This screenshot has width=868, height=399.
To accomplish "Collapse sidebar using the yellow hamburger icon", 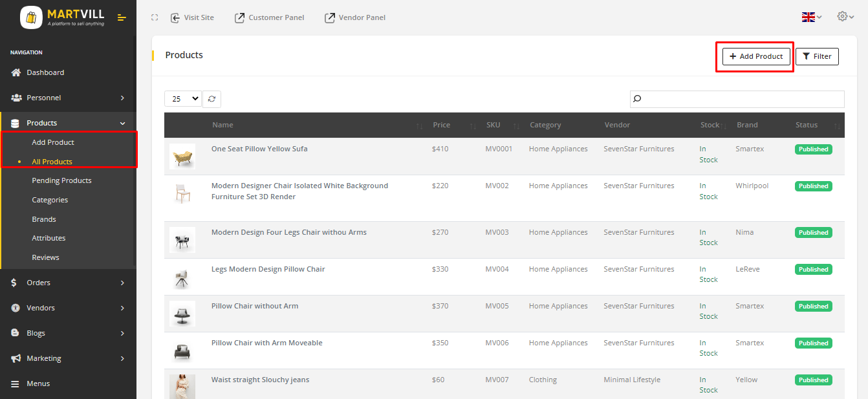I will point(122,17).
